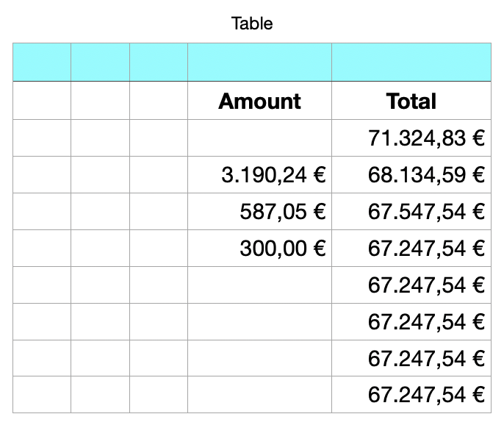This screenshot has height=425, width=504.
Task: Select the empty first-column cell beside Amount row
Action: (42, 101)
